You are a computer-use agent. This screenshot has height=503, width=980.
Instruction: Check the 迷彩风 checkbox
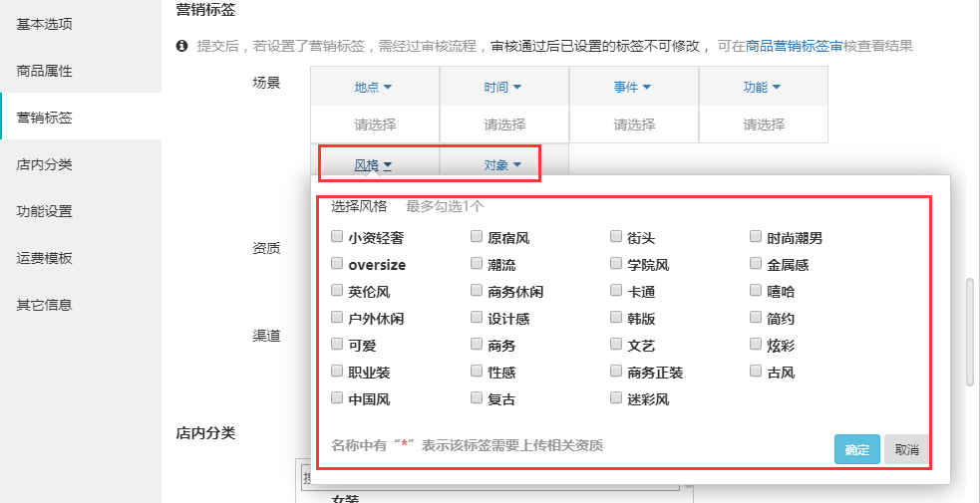click(617, 399)
